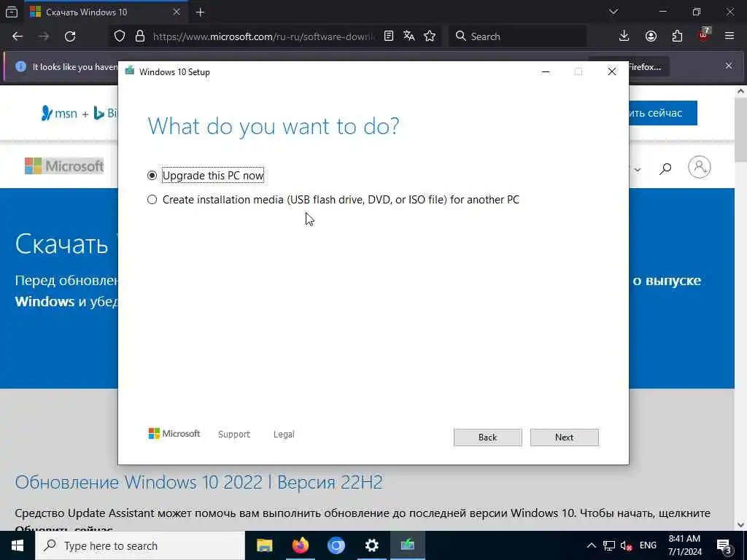Open a new tab with plus button

[x=200, y=12]
